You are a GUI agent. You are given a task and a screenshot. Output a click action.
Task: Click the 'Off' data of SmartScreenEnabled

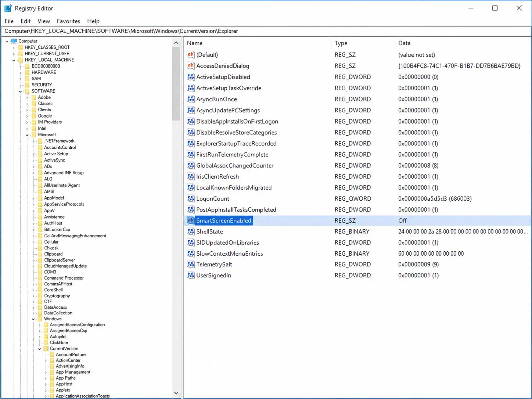coord(403,220)
